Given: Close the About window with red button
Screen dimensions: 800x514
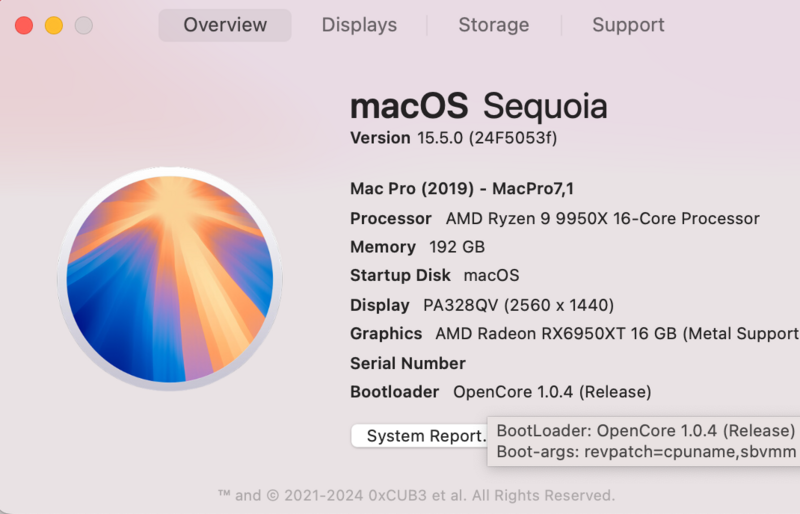Looking at the screenshot, I should click(x=24, y=26).
